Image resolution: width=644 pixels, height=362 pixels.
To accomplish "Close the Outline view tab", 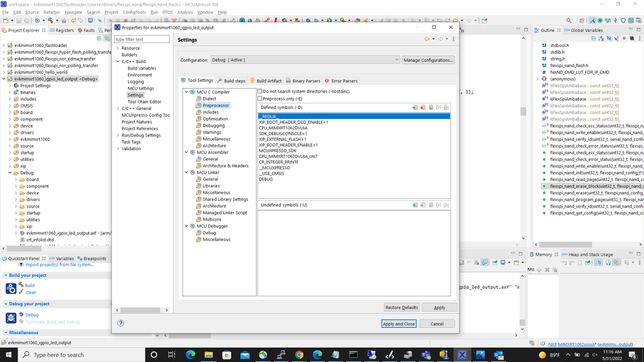I will (558, 30).
